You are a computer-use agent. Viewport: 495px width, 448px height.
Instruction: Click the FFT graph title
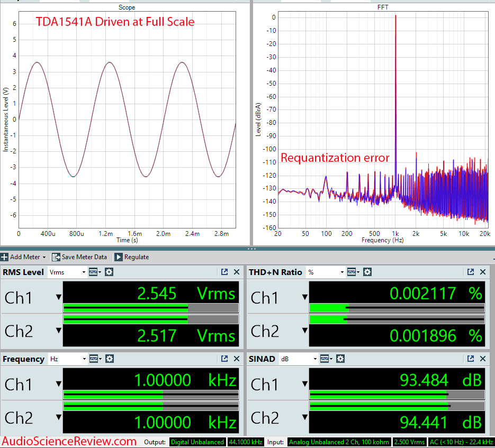[x=383, y=7]
